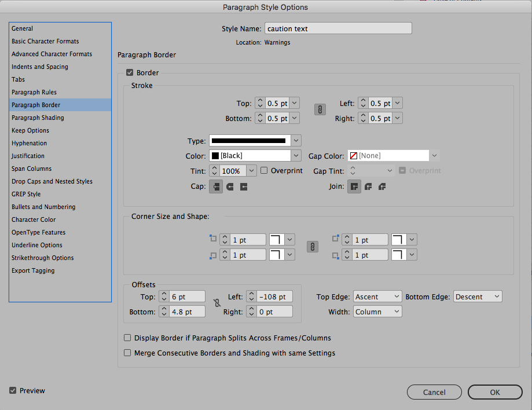Change Top Edge from Ascent dropdown
The width and height of the screenshot is (532, 410).
pos(377,296)
